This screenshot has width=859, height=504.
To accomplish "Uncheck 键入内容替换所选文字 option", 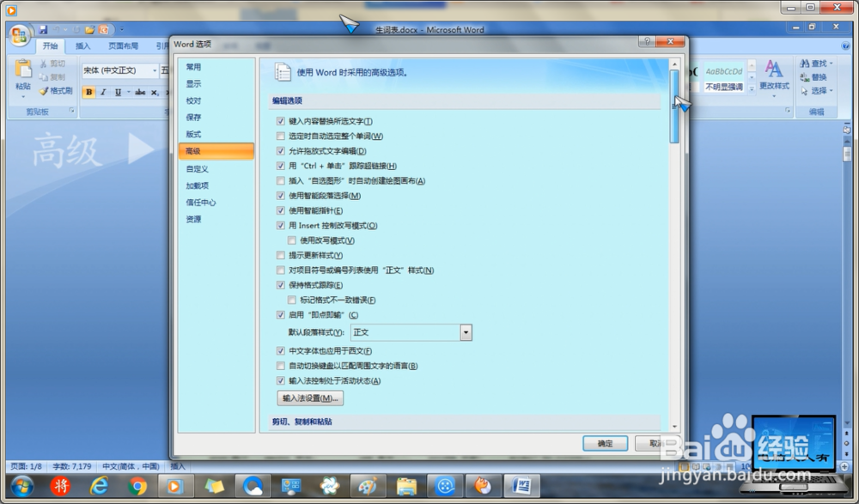I will pyautogui.click(x=281, y=121).
